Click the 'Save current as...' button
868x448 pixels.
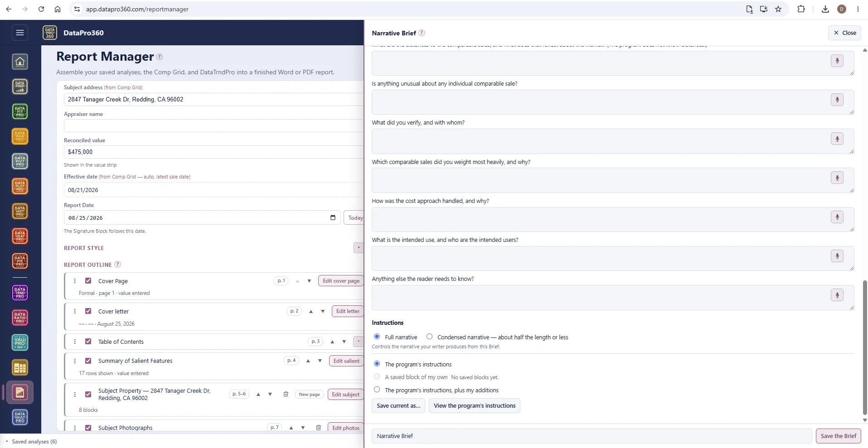click(x=398, y=405)
